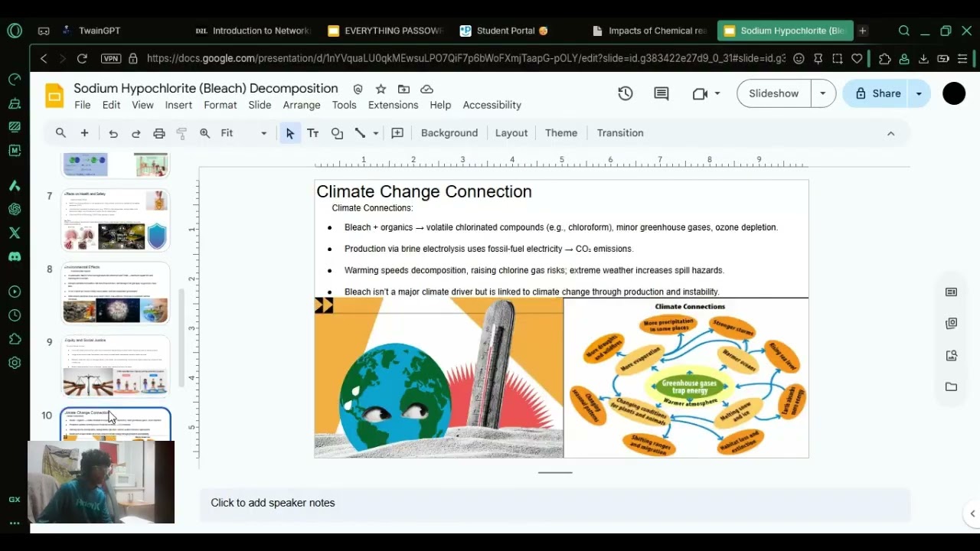Open ChatGPT icon in Opera sidebar

15,209
